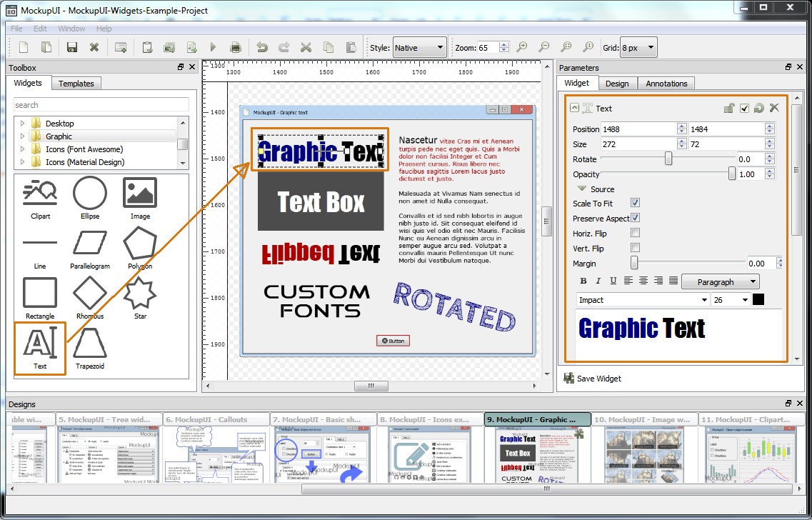The image size is (812, 520).
Task: Enable the Horiz. Flip checkbox
Action: coord(635,233)
